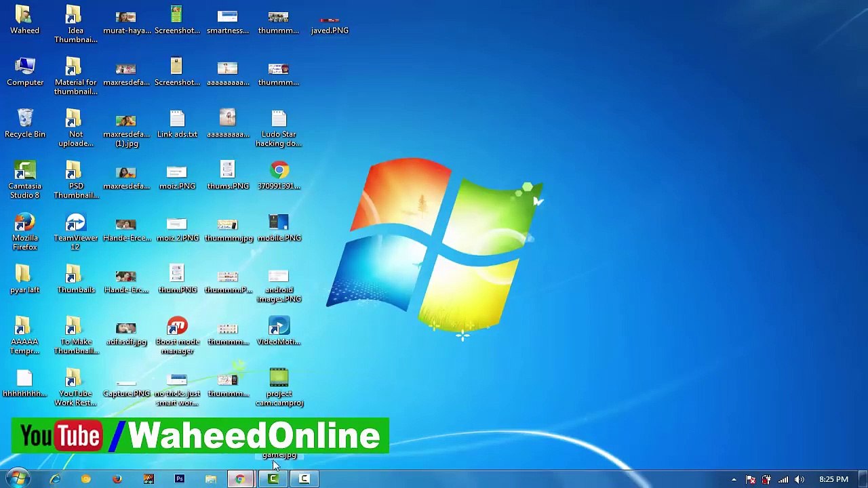Open the Action Center flag icon
Viewport: 868px width, 488px height.
click(750, 480)
